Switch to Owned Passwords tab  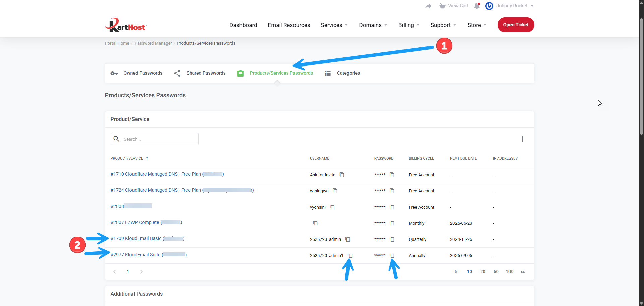pos(137,73)
